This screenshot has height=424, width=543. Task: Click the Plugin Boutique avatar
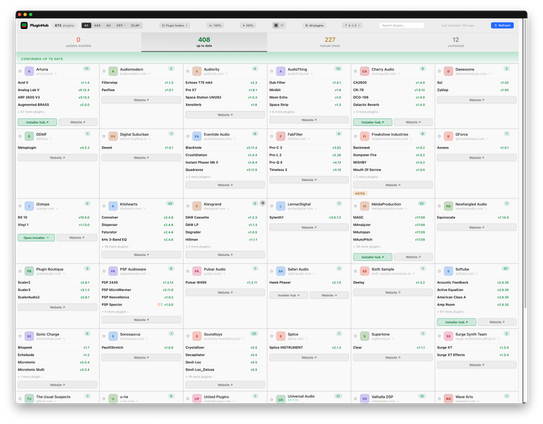[29, 271]
